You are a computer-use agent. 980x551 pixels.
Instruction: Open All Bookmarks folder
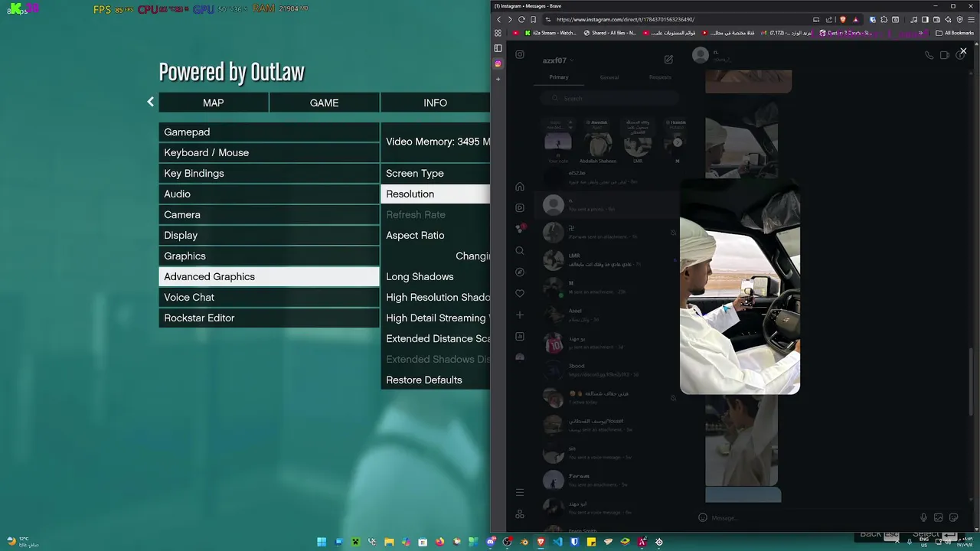click(x=955, y=33)
